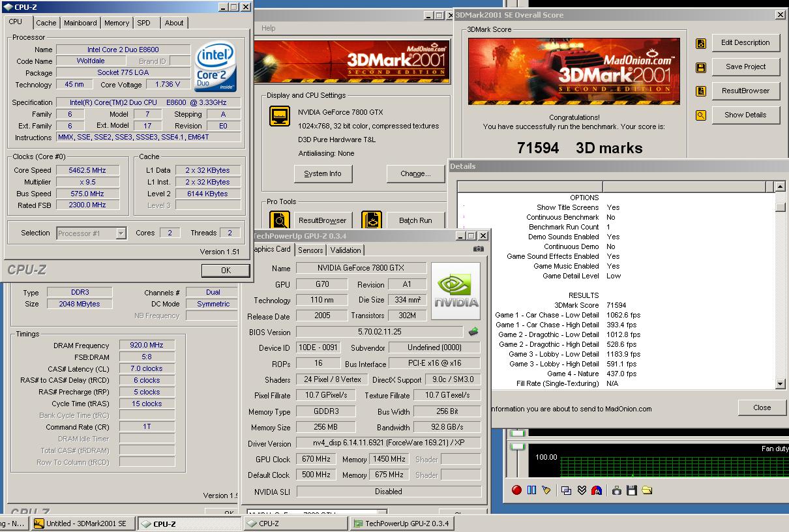Click the detach windows icon in monitoring toolbar
Viewport: 789px width, 532px height.
pyautogui.click(x=566, y=490)
